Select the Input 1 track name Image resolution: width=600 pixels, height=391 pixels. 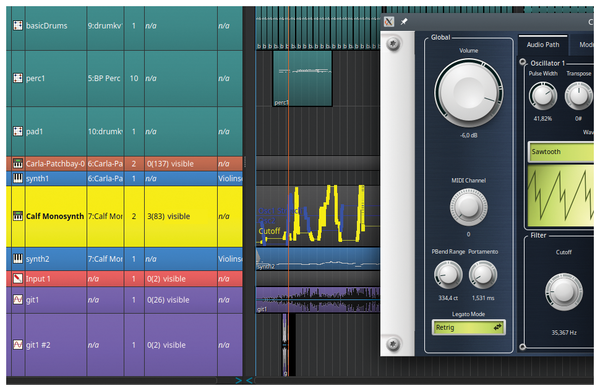[x=38, y=279]
